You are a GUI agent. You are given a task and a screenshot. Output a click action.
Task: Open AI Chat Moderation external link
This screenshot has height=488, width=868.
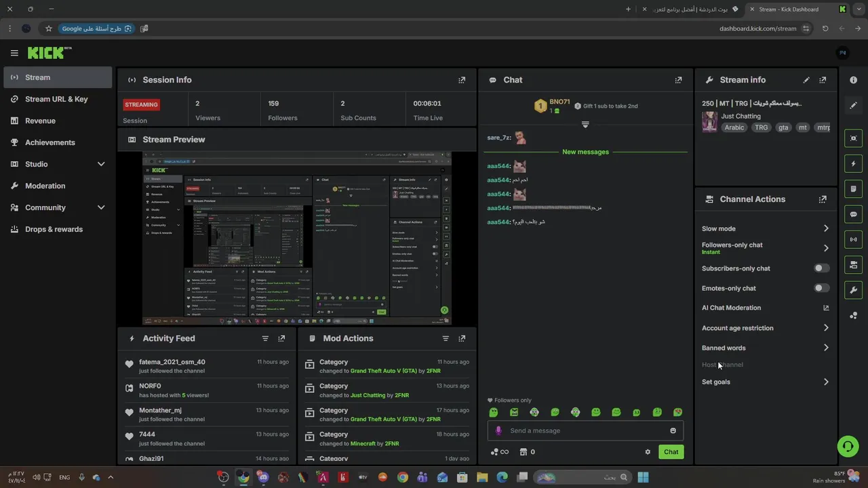(x=826, y=308)
